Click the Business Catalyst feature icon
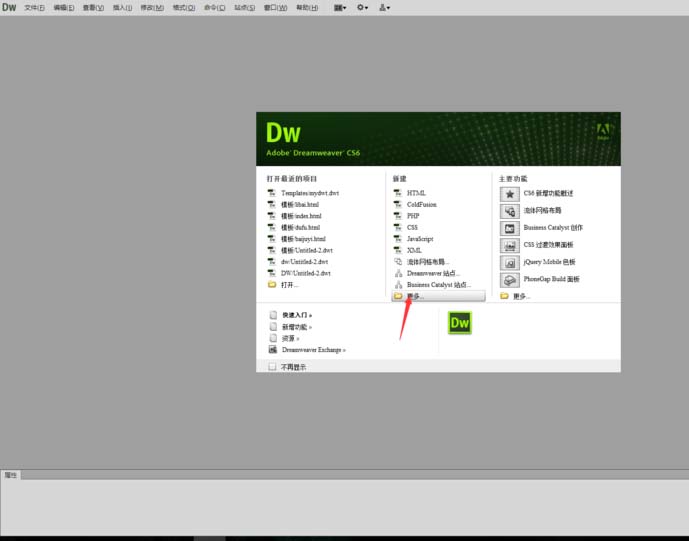The height and width of the screenshot is (541, 689). coord(509,228)
